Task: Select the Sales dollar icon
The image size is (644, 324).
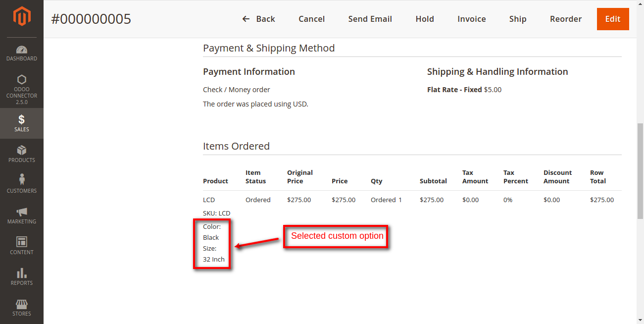Action: (22, 119)
